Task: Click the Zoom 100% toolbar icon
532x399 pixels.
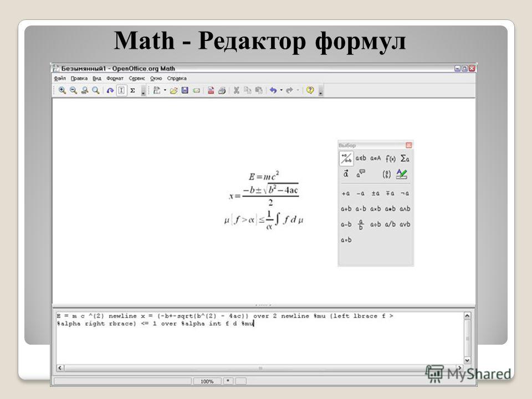Action: point(84,90)
